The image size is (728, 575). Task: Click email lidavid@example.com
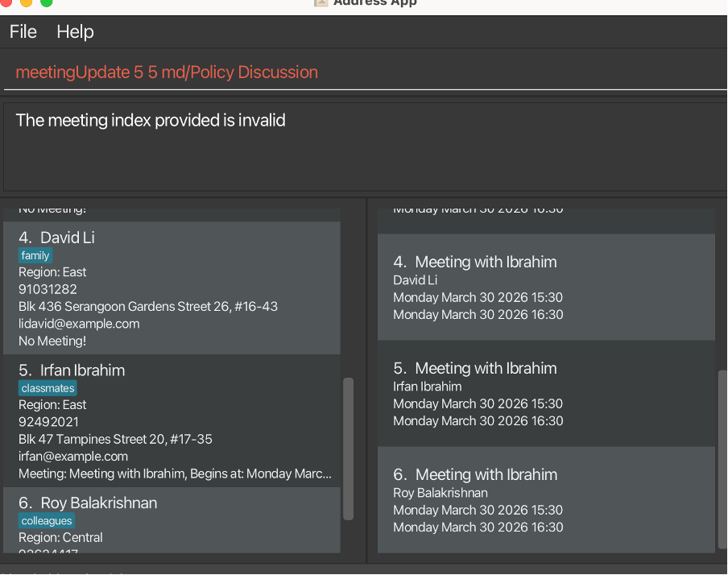point(79,324)
